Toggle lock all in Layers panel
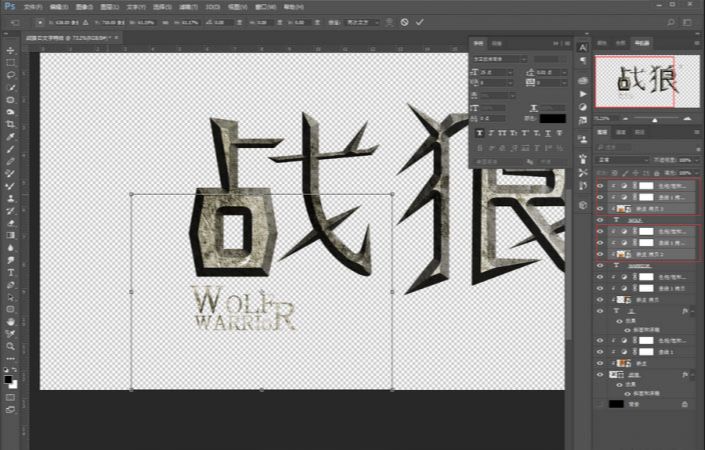This screenshot has width=705, height=450. 656,173
